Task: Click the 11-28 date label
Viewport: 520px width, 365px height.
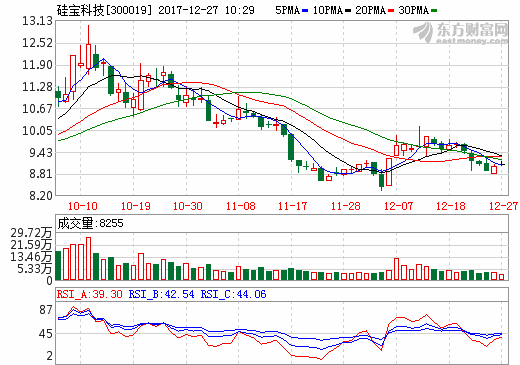Action: click(x=345, y=206)
